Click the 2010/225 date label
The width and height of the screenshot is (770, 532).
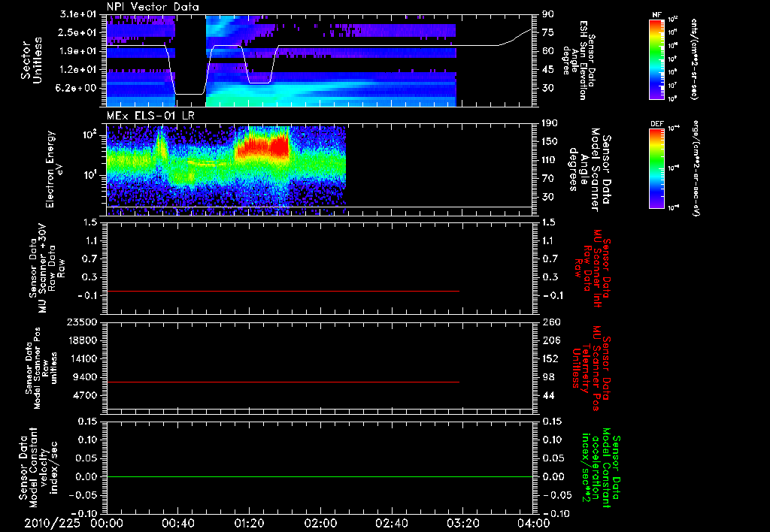[52, 524]
